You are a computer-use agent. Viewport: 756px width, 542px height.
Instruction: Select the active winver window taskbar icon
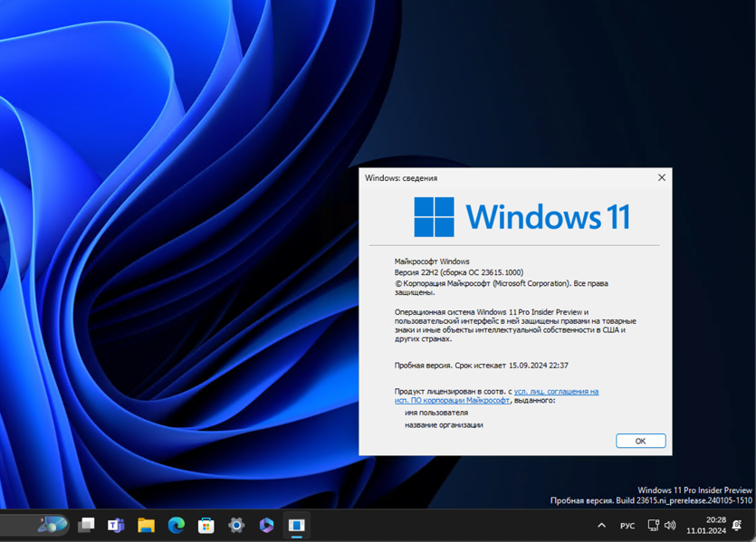[297, 524]
